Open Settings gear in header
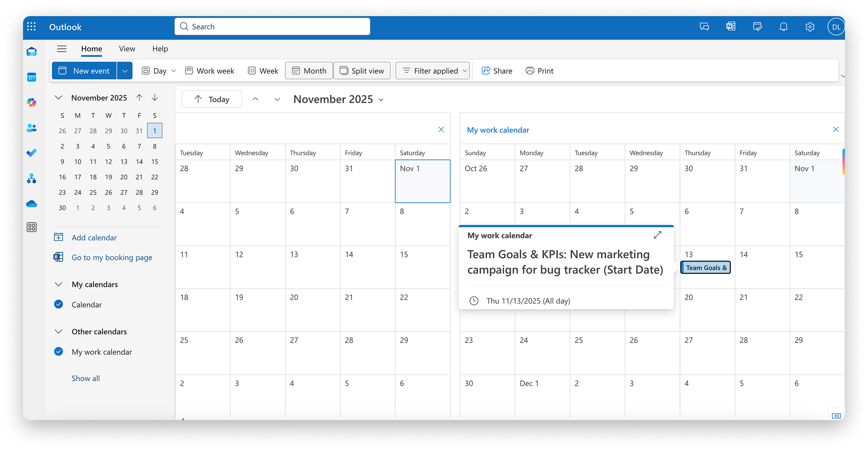The image size is (868, 450). pyautogui.click(x=809, y=27)
